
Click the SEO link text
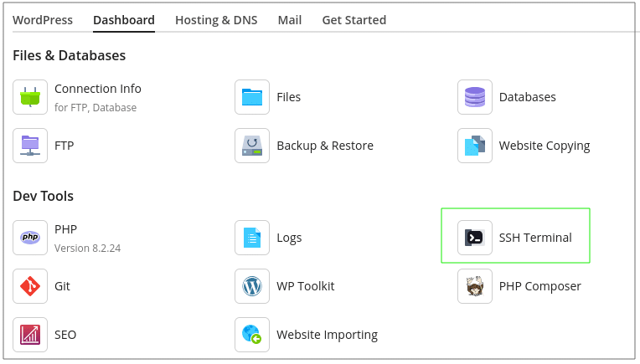pos(65,335)
